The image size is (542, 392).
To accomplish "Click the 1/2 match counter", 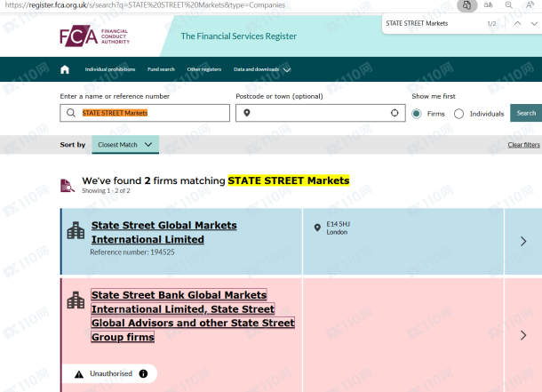I will click(491, 23).
